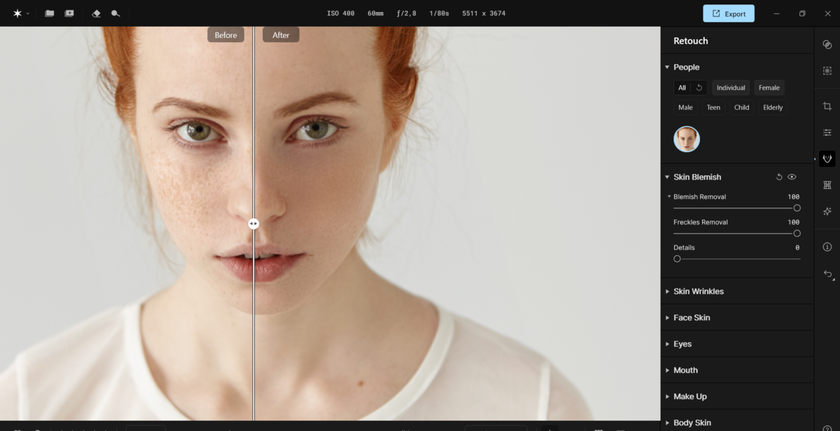Select the All people filter
Viewport: 840px width, 431px height.
click(681, 88)
